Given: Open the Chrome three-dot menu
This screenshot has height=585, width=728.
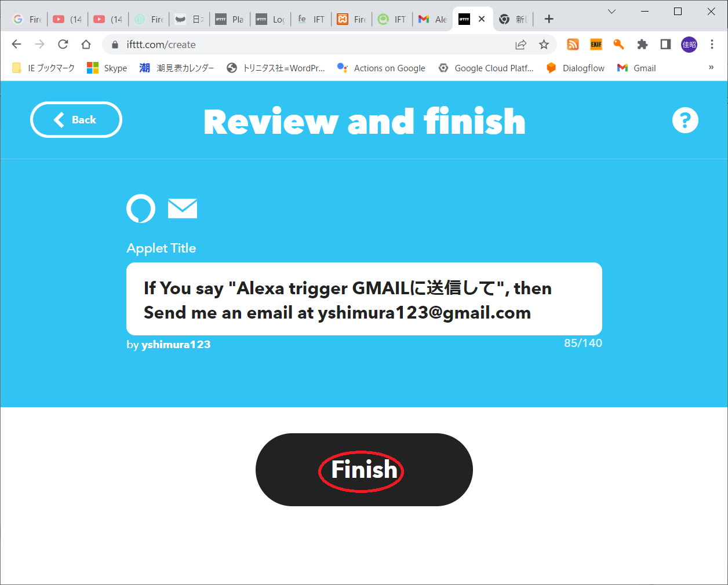Looking at the screenshot, I should tap(712, 45).
